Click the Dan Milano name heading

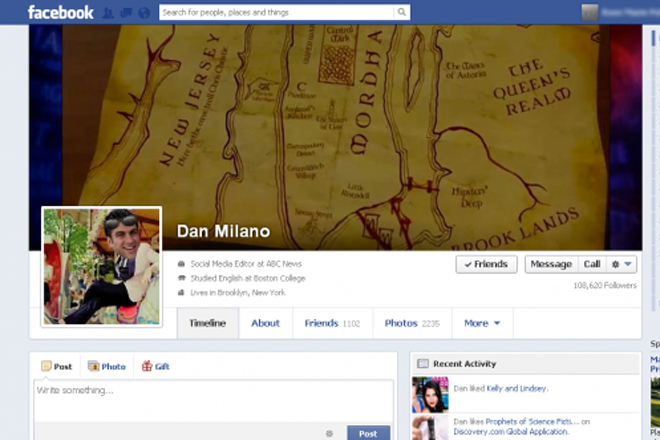click(224, 231)
